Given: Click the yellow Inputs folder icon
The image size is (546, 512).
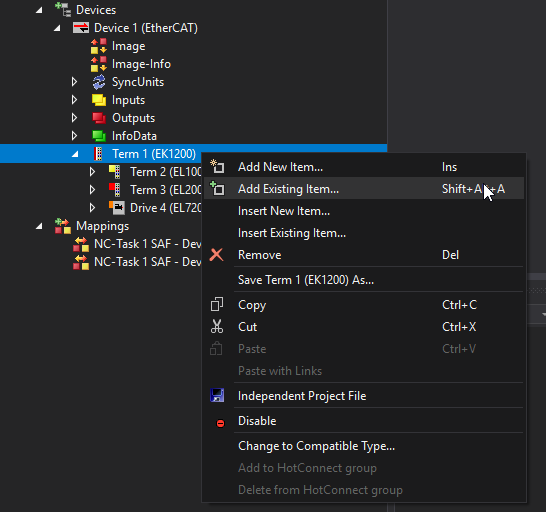Looking at the screenshot, I should pos(99,100).
